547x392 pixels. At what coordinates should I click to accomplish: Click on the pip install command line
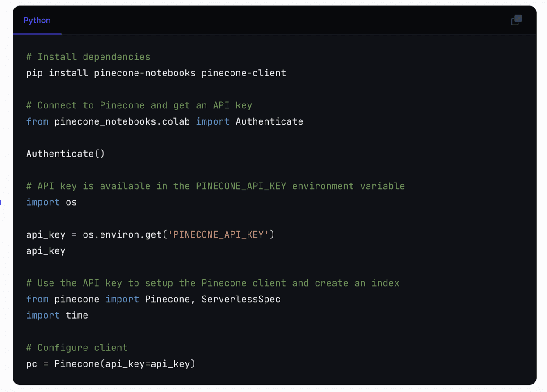pyautogui.click(x=156, y=73)
